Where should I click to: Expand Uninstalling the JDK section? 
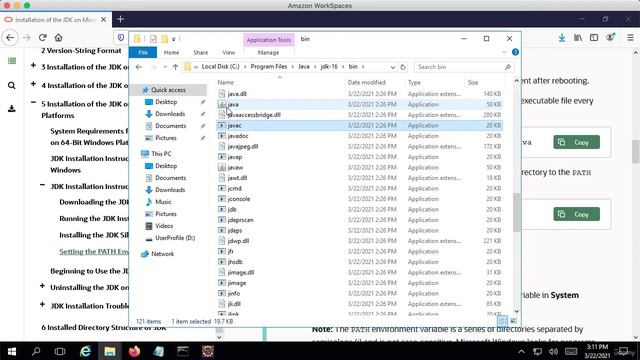coord(42,286)
